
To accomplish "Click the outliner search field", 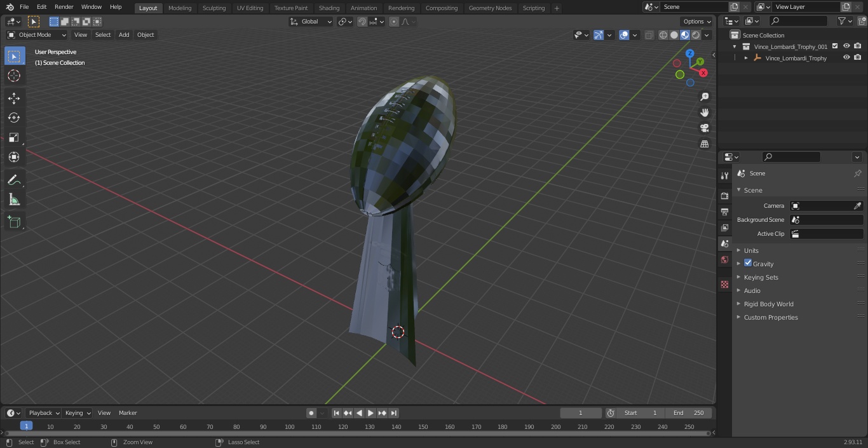I will 798,22.
